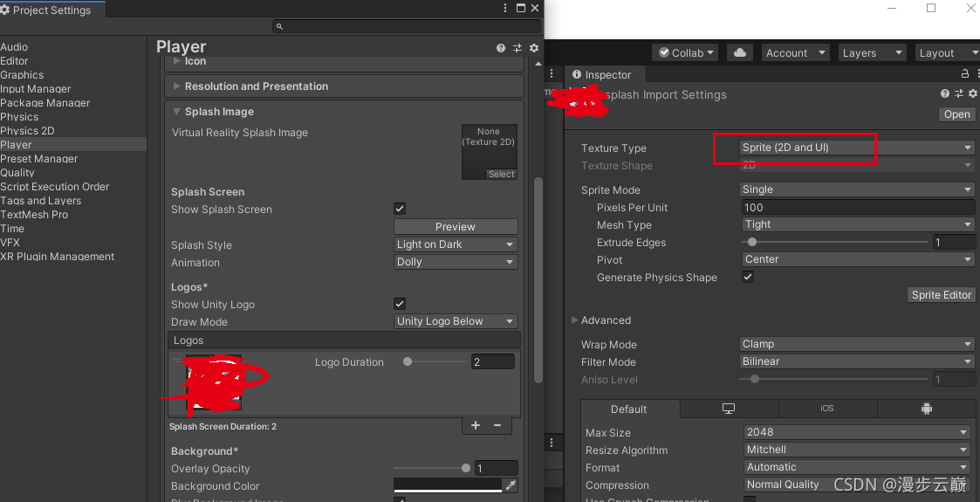Open the Collab dropdown
The width and height of the screenshot is (980, 502).
click(x=685, y=53)
